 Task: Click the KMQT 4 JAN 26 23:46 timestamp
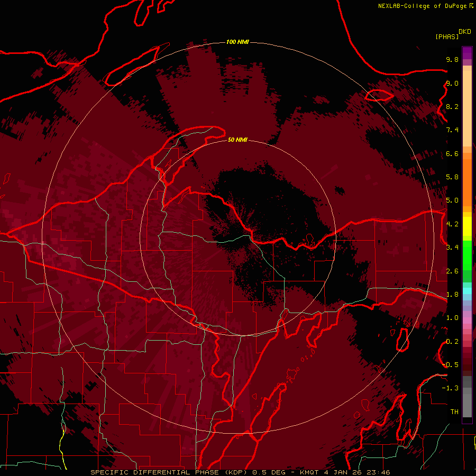pos(345,472)
